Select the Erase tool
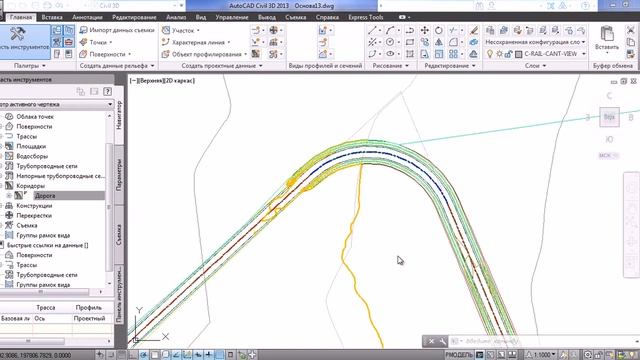The height and width of the screenshot is (360, 640). pos(473,30)
